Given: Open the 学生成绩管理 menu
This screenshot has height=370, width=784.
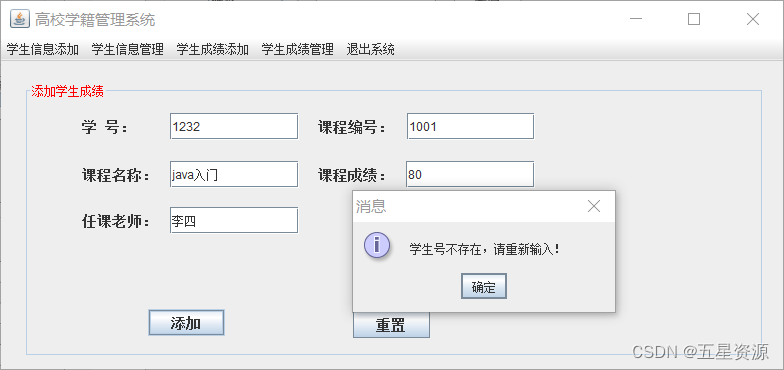Looking at the screenshot, I should (x=298, y=50).
